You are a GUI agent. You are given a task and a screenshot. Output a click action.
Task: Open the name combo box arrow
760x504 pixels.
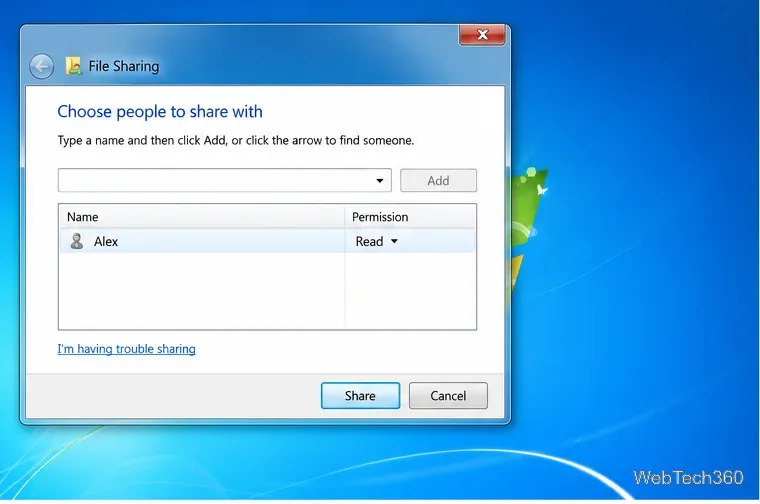pyautogui.click(x=380, y=181)
